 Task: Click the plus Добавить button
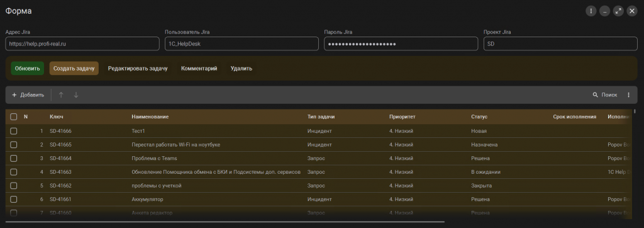[28, 95]
